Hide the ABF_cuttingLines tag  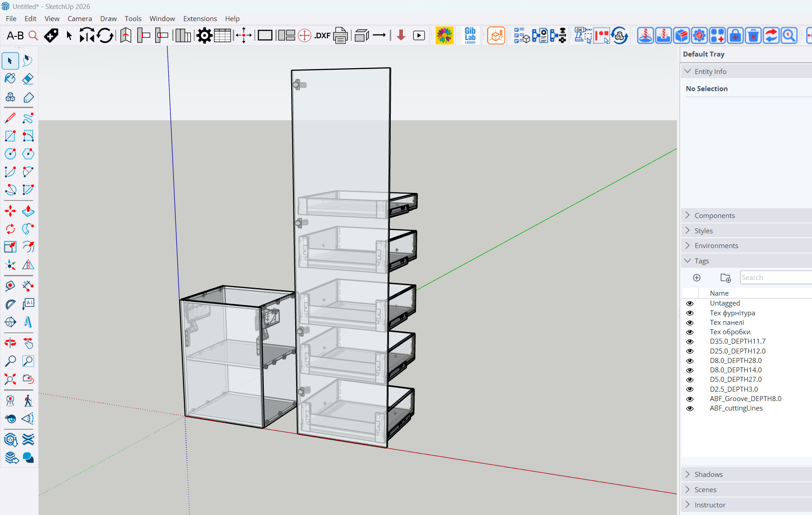click(x=690, y=408)
